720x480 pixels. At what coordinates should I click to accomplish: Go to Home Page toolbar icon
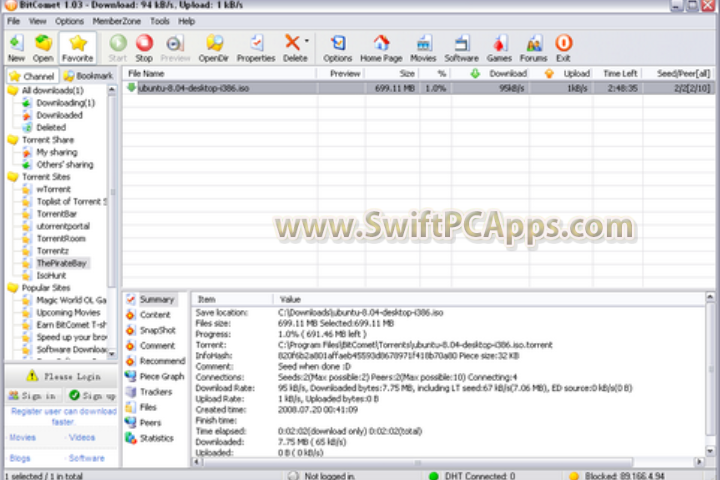381,48
